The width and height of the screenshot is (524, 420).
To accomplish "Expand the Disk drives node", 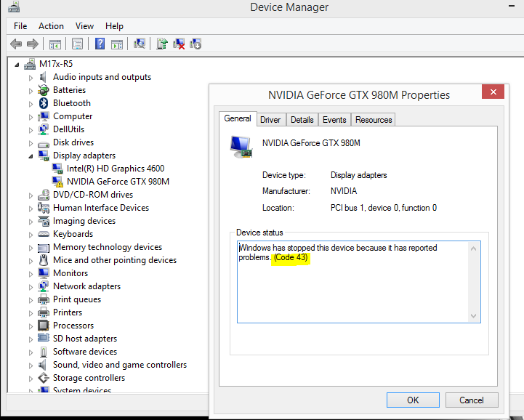I will (31, 143).
